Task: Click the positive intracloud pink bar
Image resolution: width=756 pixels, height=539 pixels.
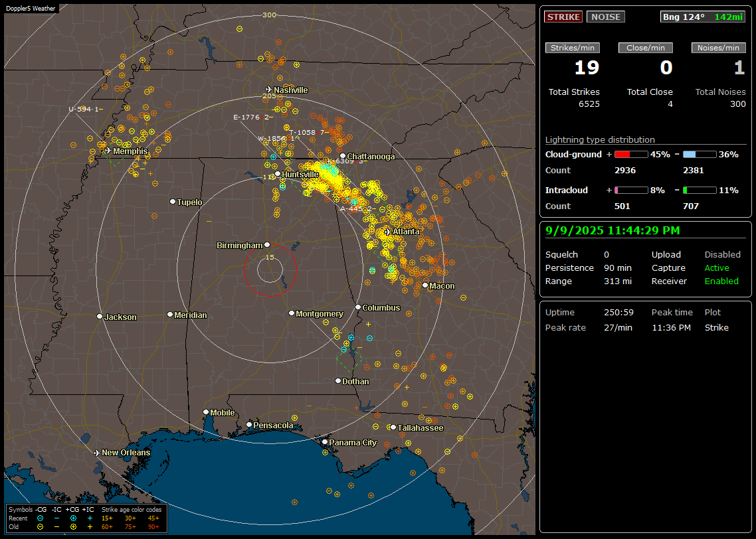Action: pos(631,191)
